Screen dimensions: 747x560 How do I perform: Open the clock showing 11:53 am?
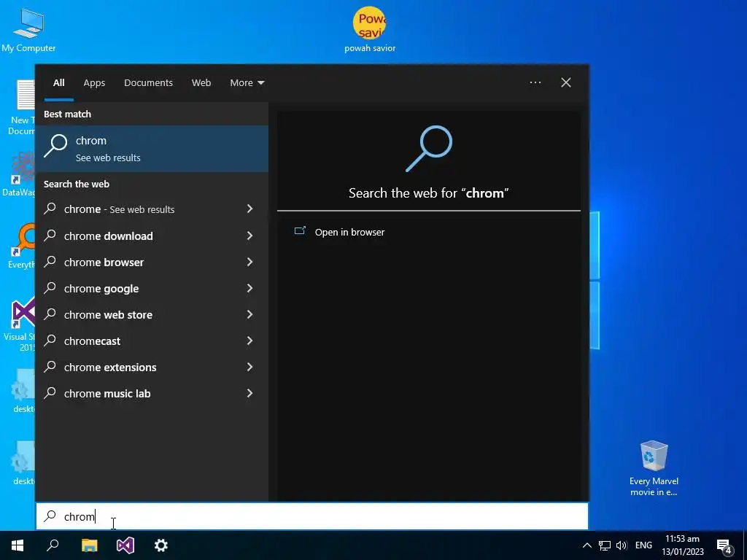(x=682, y=545)
